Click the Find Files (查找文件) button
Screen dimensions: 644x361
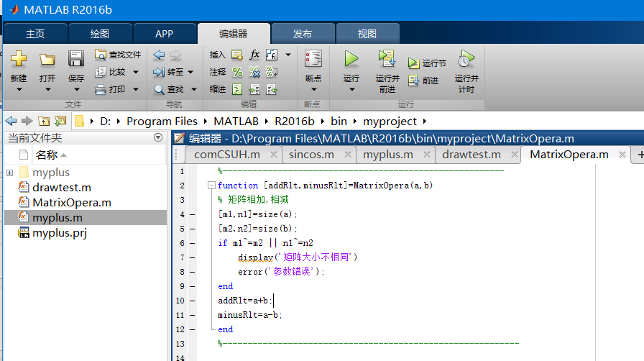(x=118, y=55)
